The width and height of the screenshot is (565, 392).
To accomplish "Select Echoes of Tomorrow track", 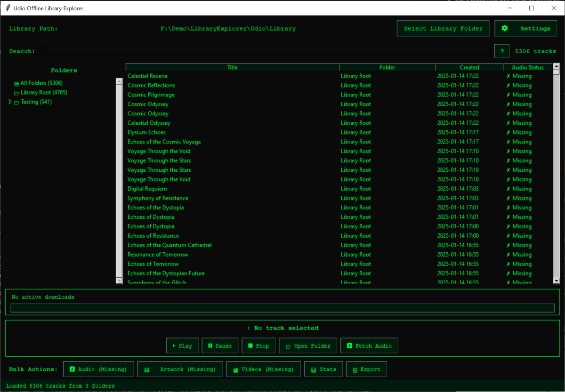I will click(339, 264).
